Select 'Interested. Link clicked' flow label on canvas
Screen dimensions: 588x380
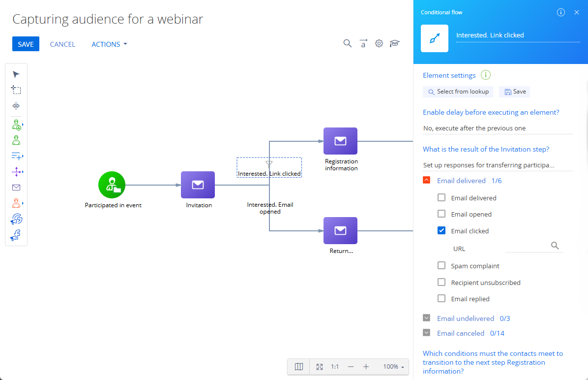point(269,173)
